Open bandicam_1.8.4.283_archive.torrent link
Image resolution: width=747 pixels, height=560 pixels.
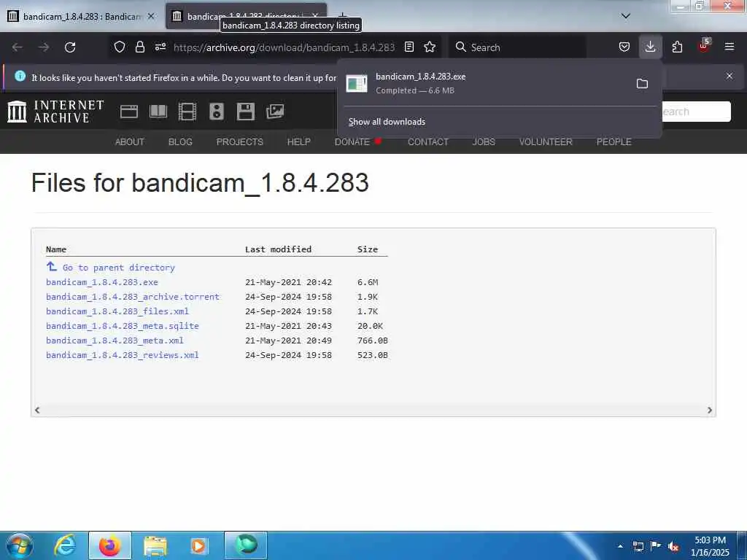(133, 297)
